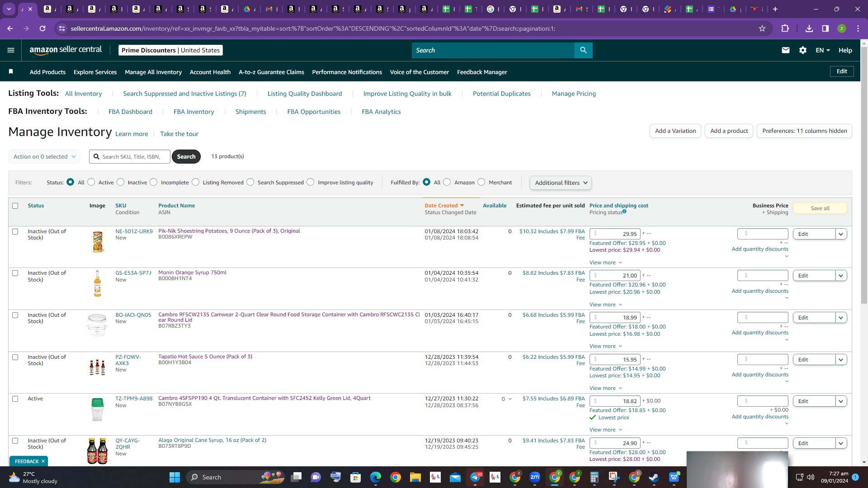Click the Add a Variation button

click(x=675, y=131)
